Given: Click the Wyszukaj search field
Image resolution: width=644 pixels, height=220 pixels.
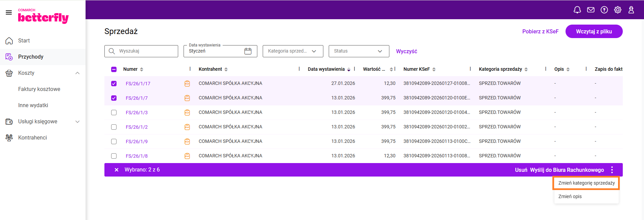Looking at the screenshot, I should [145, 51].
